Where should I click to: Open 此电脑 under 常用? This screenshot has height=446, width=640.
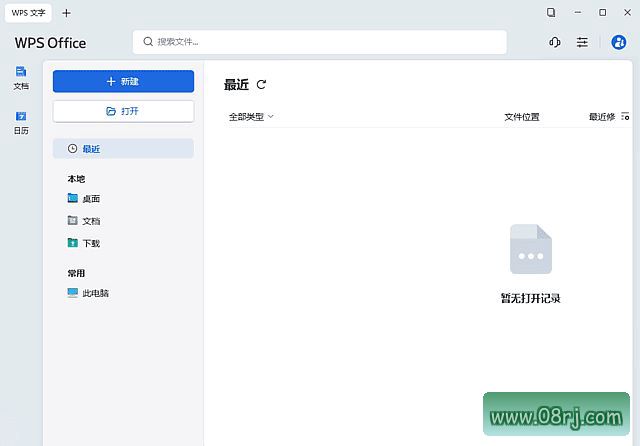[88, 293]
